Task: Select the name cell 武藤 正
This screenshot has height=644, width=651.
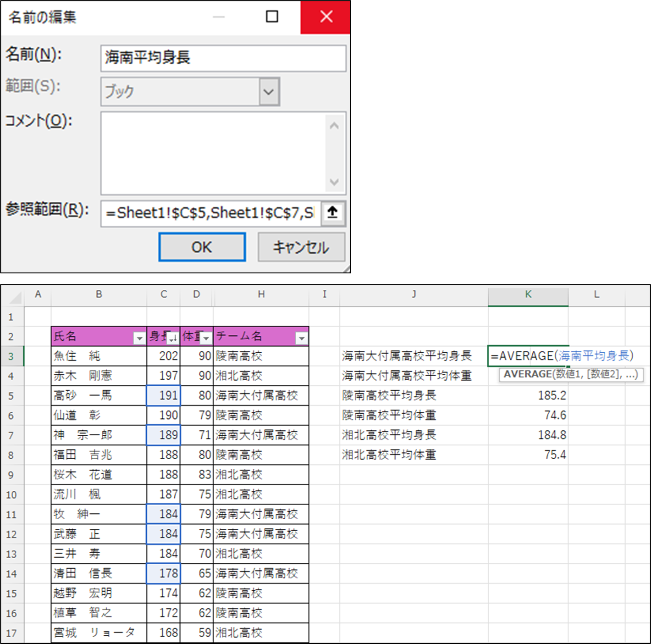Action: click(x=99, y=534)
